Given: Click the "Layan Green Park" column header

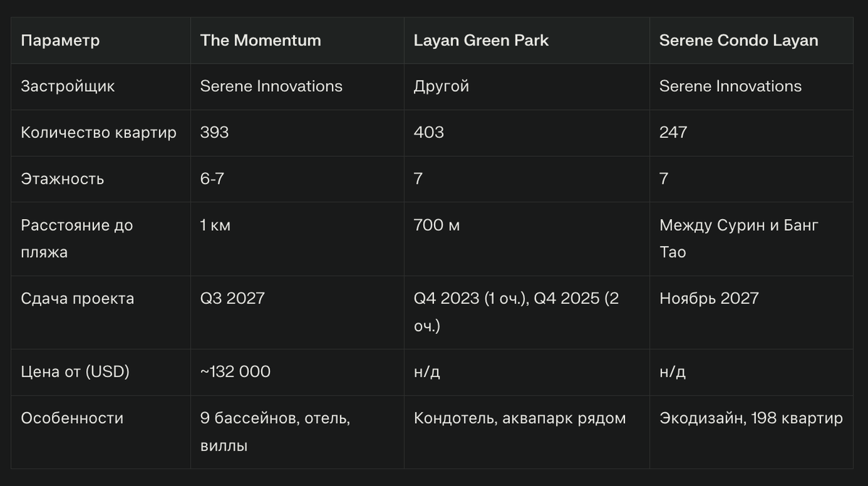Looking at the screenshot, I should [x=481, y=40].
